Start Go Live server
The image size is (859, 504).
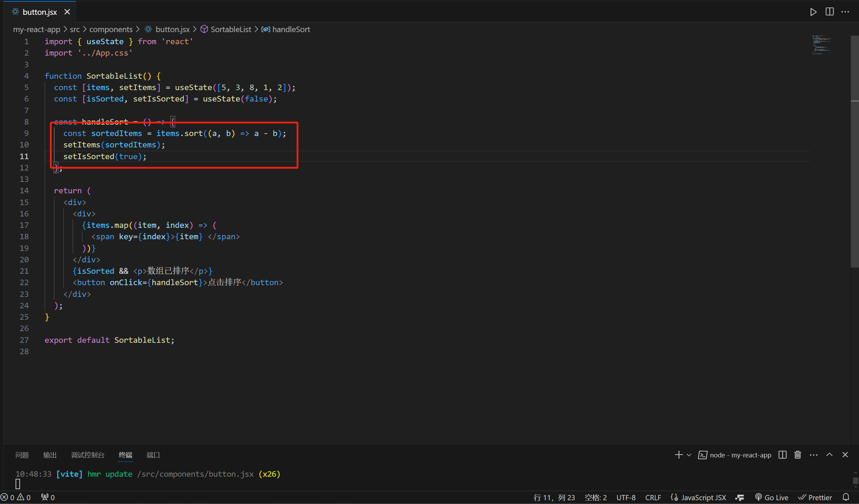(772, 497)
